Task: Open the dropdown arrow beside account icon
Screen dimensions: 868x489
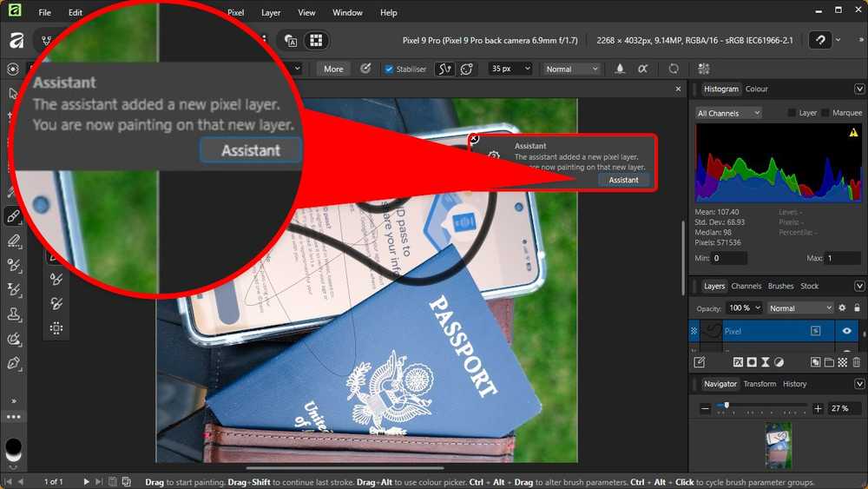Action: [838, 40]
